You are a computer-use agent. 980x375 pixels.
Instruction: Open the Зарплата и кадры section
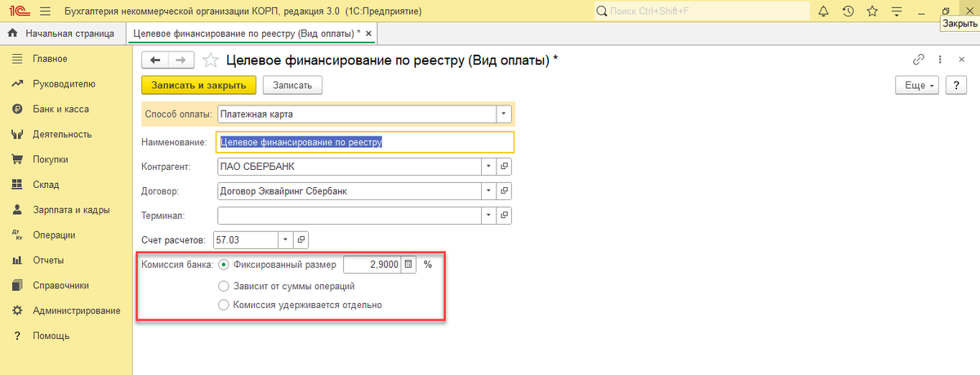pyautogui.click(x=71, y=210)
